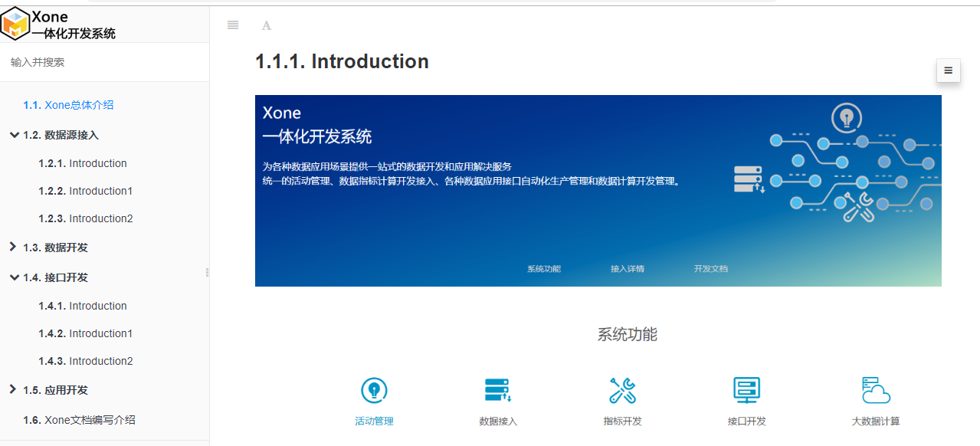Toggle the sidebar with hamburger icon
Image resolution: width=980 pixels, height=446 pixels.
tap(233, 25)
